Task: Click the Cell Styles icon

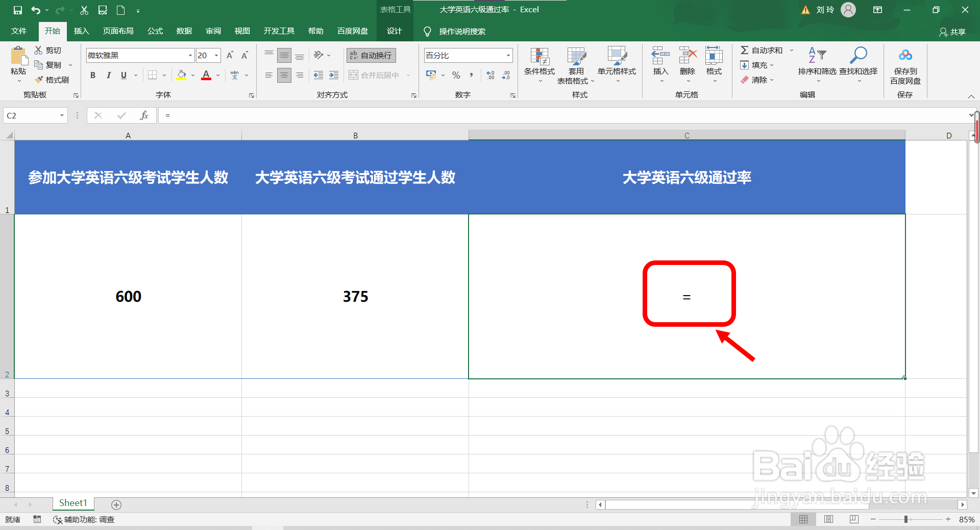Action: click(617, 56)
